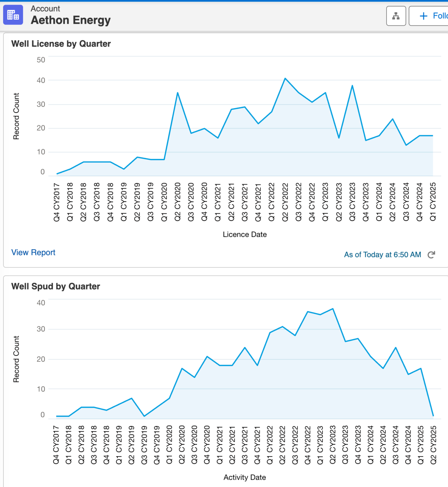Image resolution: width=448 pixels, height=487 pixels.
Task: Select Q3 CY2023 peak point in license chart
Action: tap(352, 86)
